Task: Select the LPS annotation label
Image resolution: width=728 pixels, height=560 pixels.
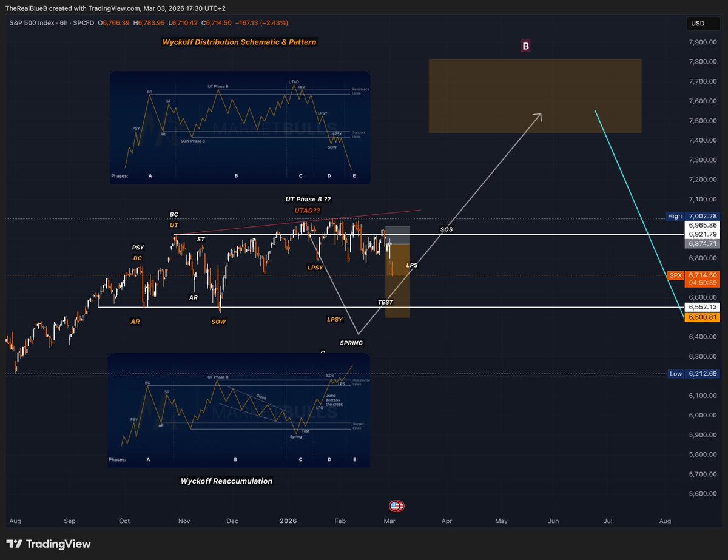Action: [412, 265]
